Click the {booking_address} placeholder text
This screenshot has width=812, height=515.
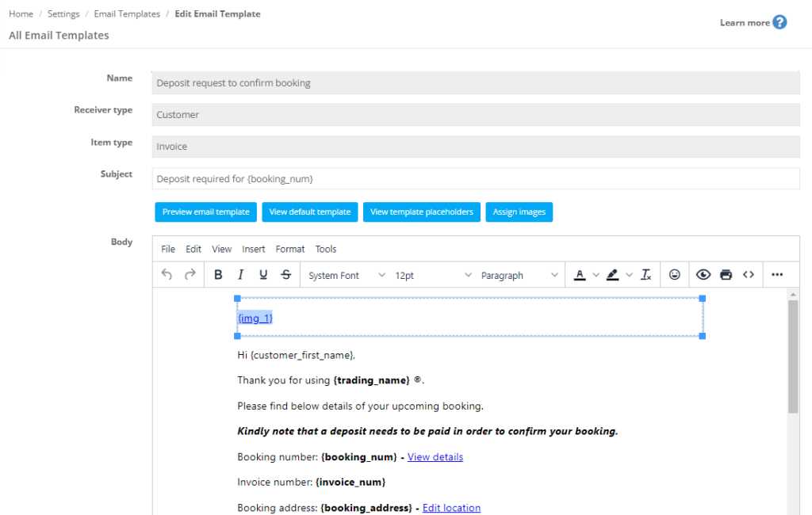366,508
